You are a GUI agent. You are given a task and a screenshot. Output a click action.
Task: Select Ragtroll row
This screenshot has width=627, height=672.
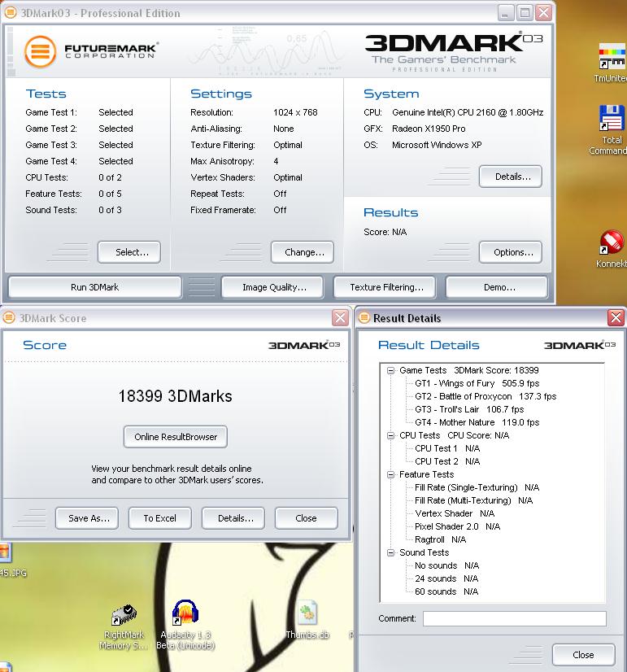[x=440, y=539]
